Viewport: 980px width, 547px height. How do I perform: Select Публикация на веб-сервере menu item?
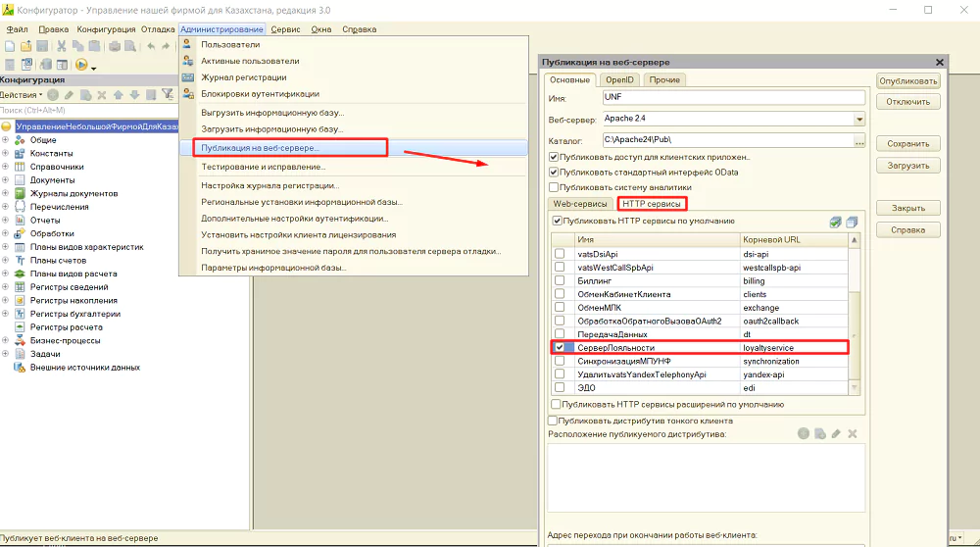click(353, 148)
